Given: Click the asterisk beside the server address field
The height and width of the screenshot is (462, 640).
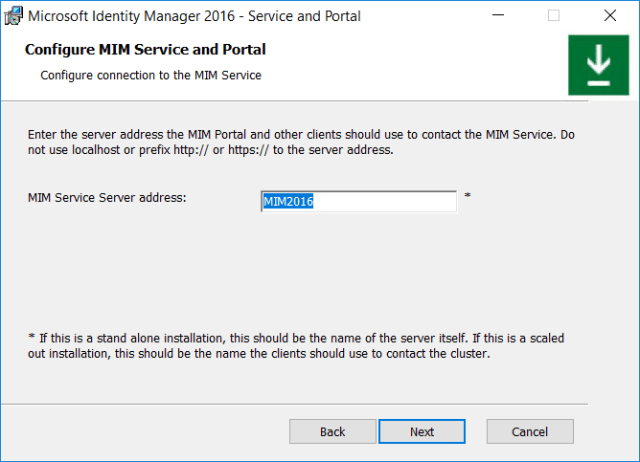Looking at the screenshot, I should coord(467,196).
